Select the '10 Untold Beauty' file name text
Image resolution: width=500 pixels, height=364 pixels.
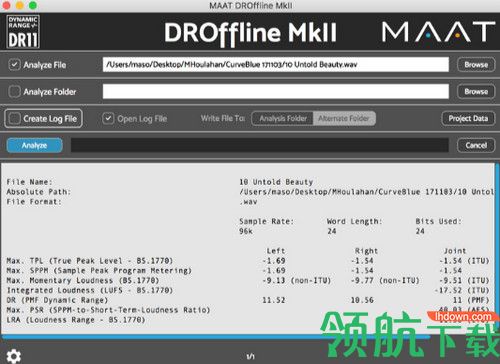[276, 182]
